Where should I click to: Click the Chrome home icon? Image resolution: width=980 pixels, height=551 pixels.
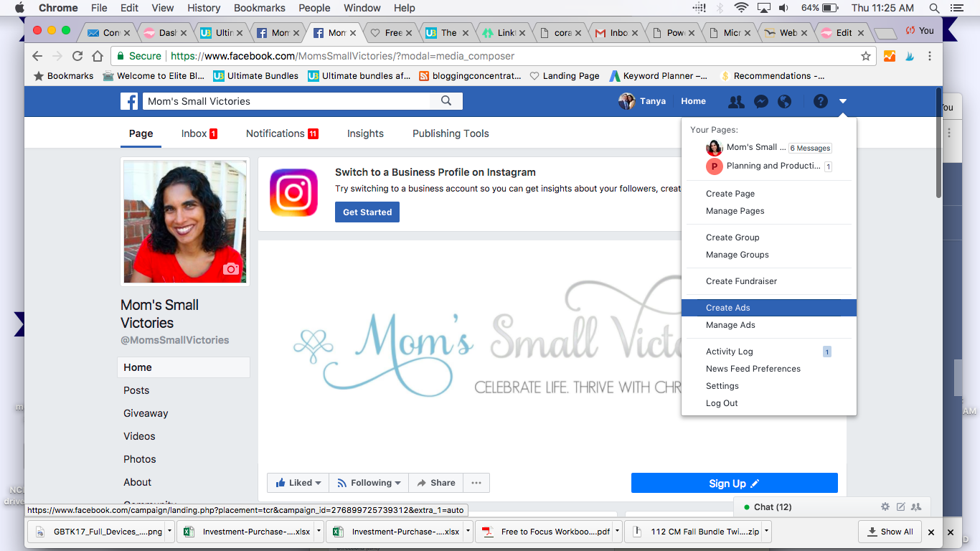coord(98,56)
